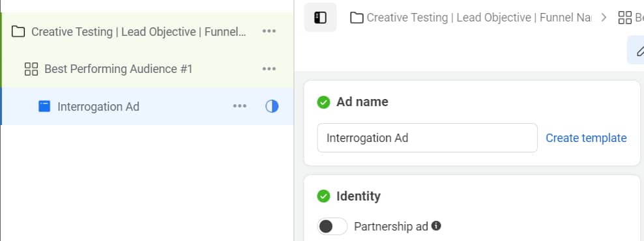Select Interrogation Ad in the tree
Viewport: 644px width, 241px height.
(98, 107)
